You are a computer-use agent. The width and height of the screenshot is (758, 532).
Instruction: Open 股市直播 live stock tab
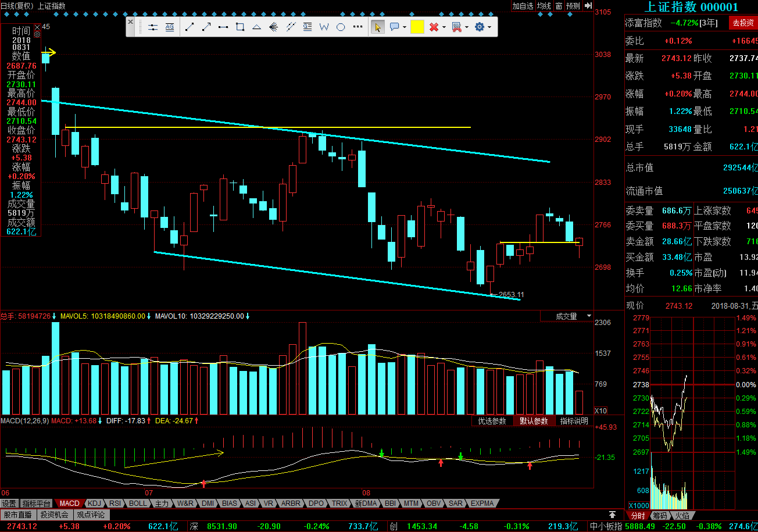[18, 515]
